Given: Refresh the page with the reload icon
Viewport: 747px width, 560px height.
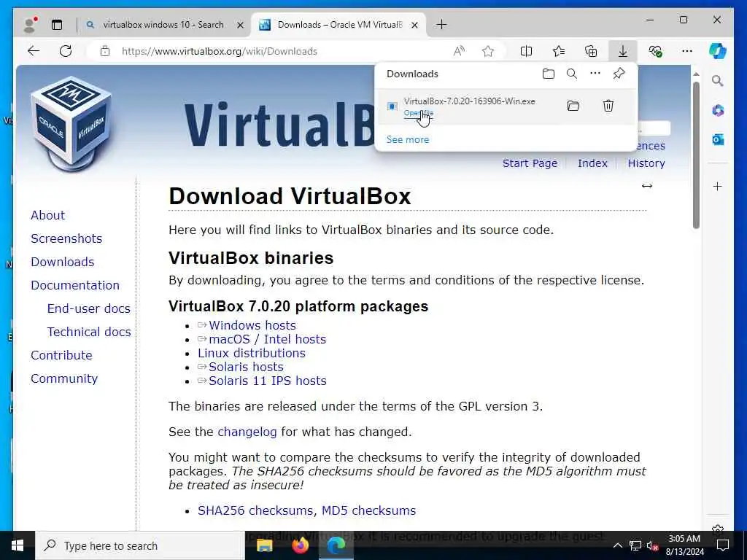Looking at the screenshot, I should (x=66, y=51).
